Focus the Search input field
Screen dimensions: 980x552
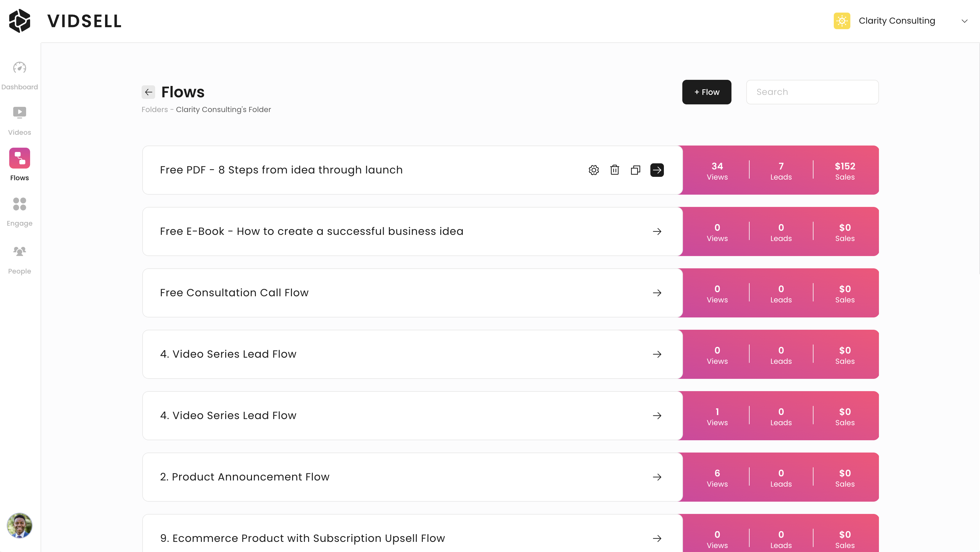click(812, 92)
